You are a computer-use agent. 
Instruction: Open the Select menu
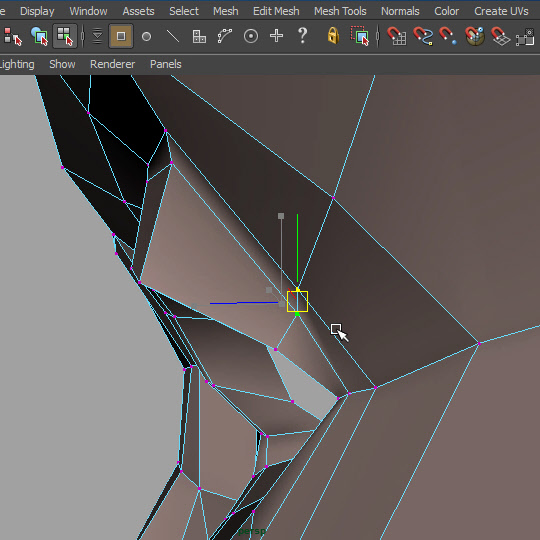click(184, 11)
